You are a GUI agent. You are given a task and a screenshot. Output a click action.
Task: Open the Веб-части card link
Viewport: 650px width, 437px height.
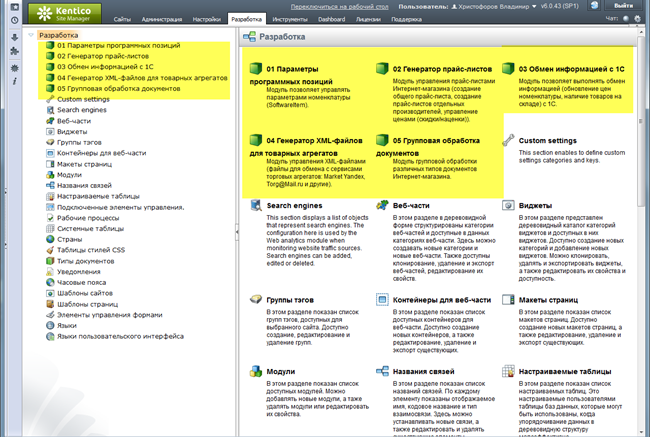411,206
